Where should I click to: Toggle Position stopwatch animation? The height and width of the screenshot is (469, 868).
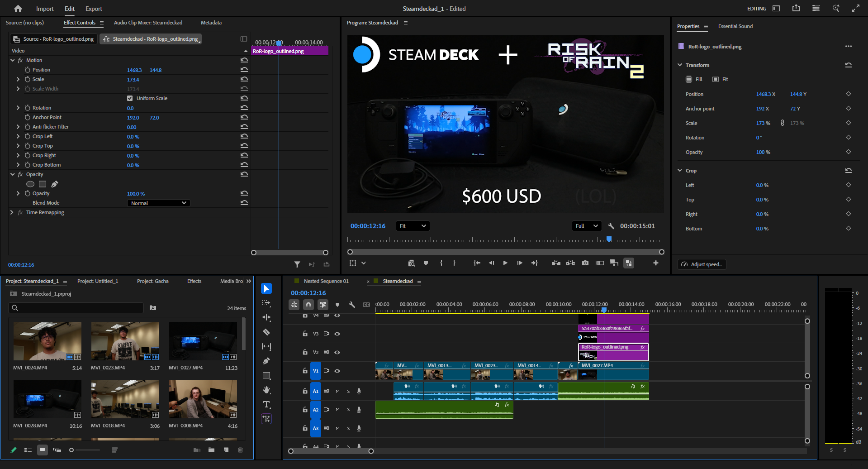coord(28,70)
